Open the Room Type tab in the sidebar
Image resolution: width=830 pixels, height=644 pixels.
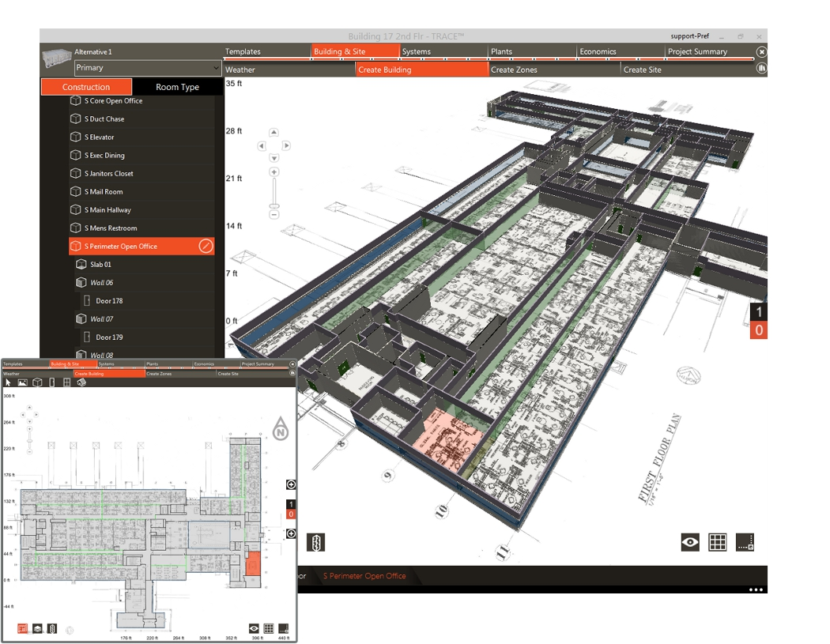[x=178, y=87]
